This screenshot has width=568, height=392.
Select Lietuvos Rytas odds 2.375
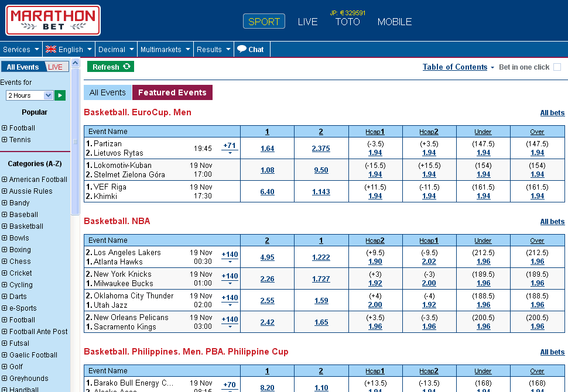point(321,149)
